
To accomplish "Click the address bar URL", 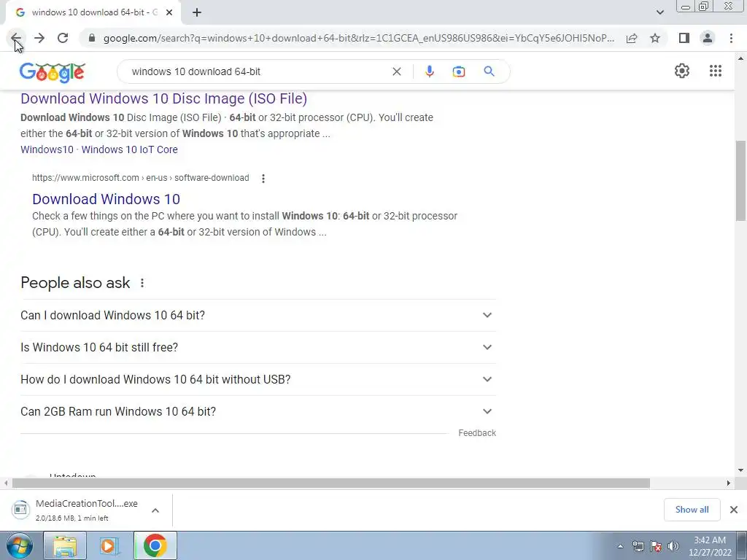I will pyautogui.click(x=358, y=38).
